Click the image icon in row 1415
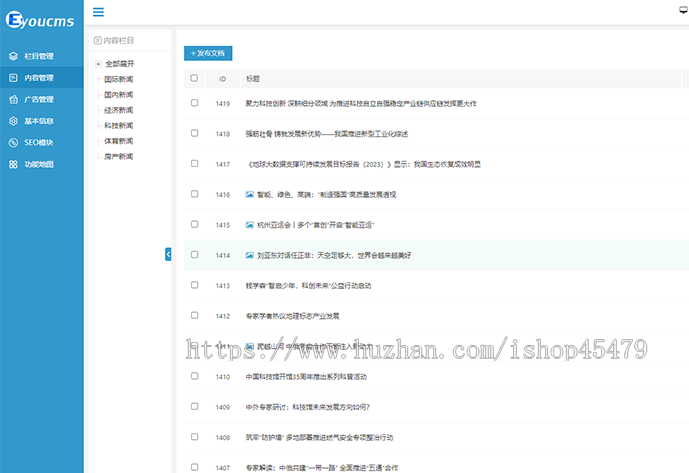Viewport: 689px width, 473px height. pos(249,225)
